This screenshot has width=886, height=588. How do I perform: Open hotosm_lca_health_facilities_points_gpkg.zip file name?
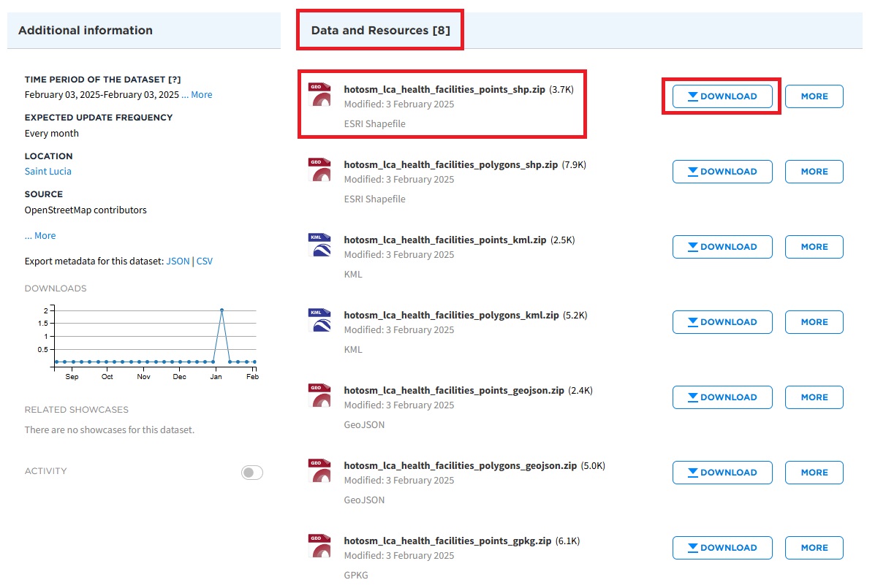coord(447,541)
